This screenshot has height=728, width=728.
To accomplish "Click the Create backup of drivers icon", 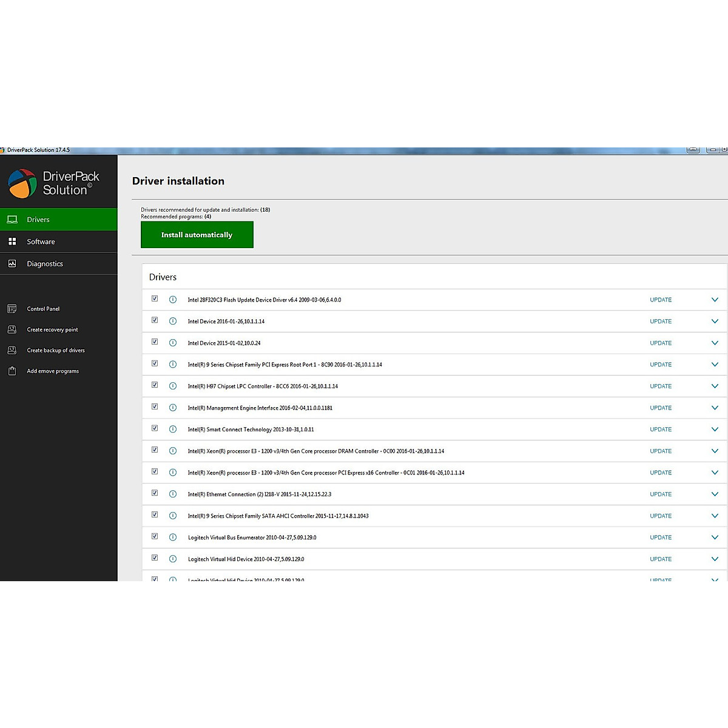I will coord(12,350).
